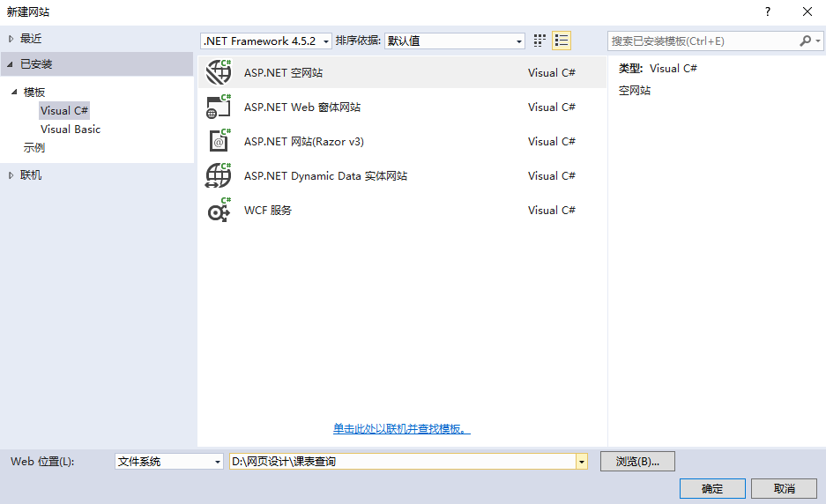Open the help question mark button

[x=768, y=11]
